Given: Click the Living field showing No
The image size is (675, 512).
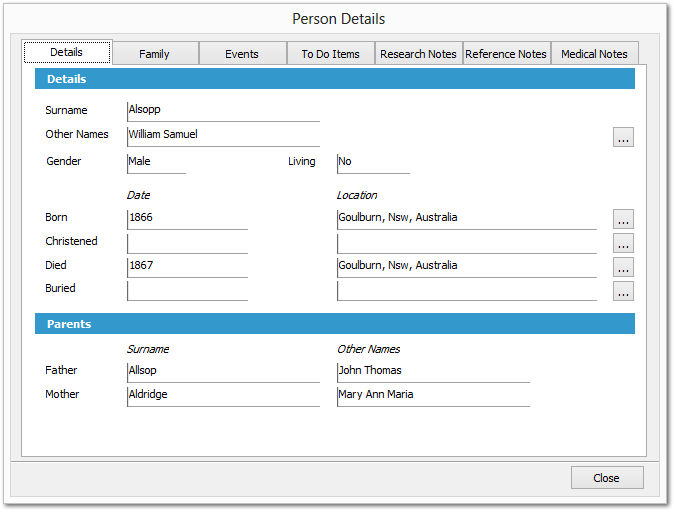Looking at the screenshot, I should coord(373,161).
